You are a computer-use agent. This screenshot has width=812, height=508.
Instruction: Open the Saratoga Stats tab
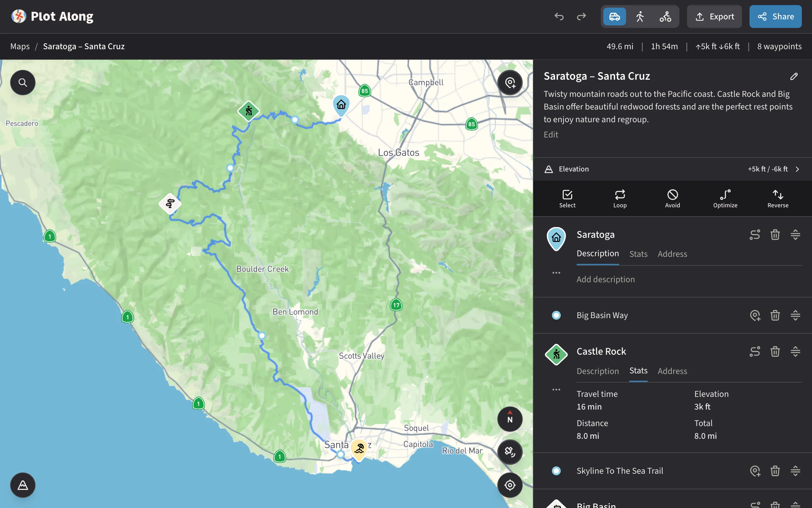click(x=638, y=254)
